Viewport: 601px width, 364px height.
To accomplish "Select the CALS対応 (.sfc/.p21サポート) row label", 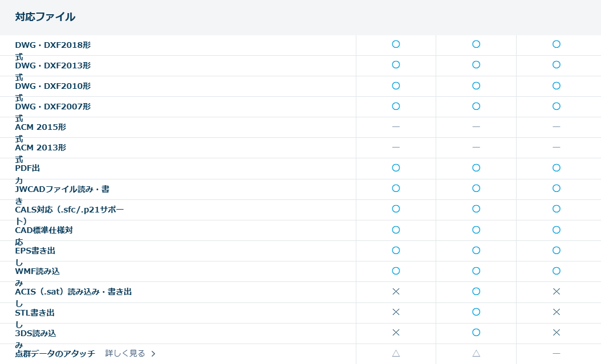I will click(69, 210).
